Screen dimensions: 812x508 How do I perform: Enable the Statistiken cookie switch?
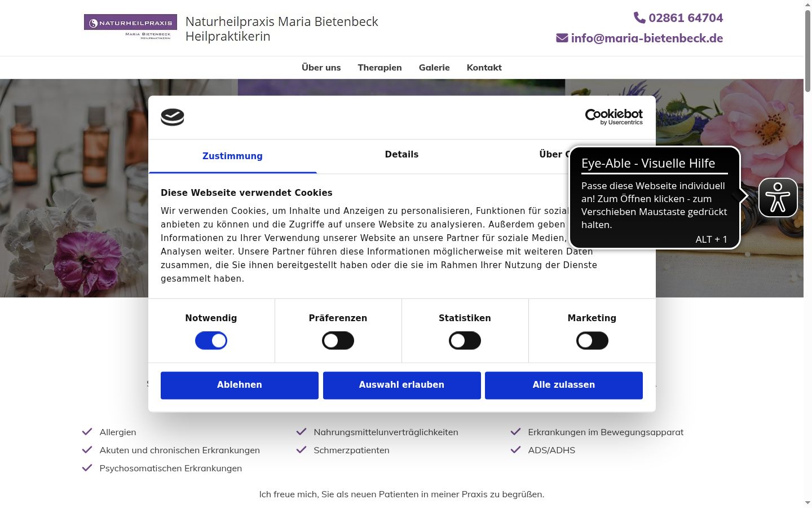click(465, 341)
